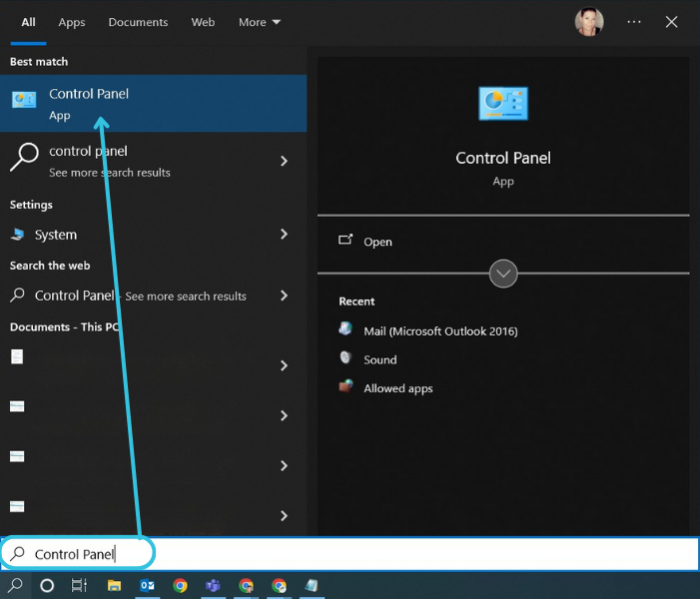Expand the 'control panel' search results arrow
700x599 pixels.
click(285, 161)
